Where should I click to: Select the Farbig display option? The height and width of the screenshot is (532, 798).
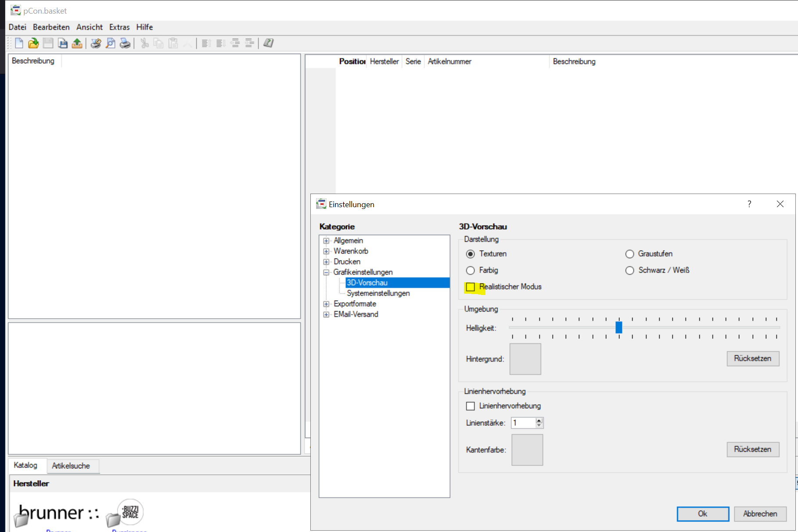471,270
